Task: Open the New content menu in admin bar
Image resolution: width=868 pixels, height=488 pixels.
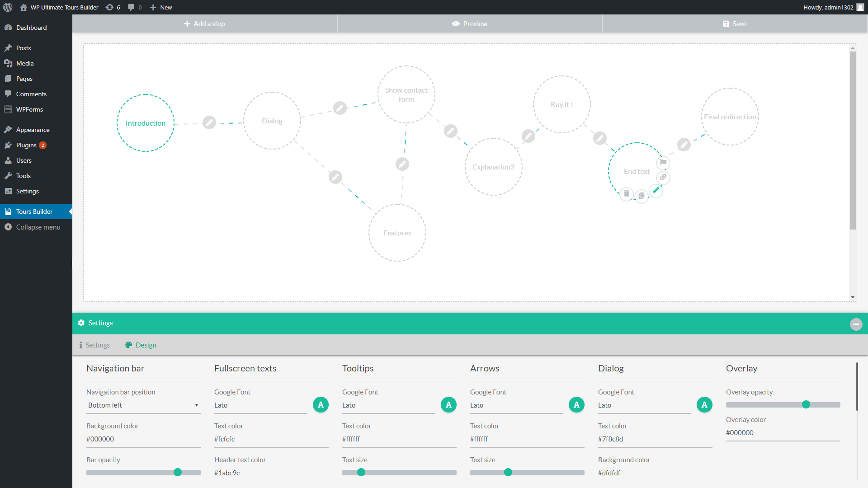Action: 161,7
